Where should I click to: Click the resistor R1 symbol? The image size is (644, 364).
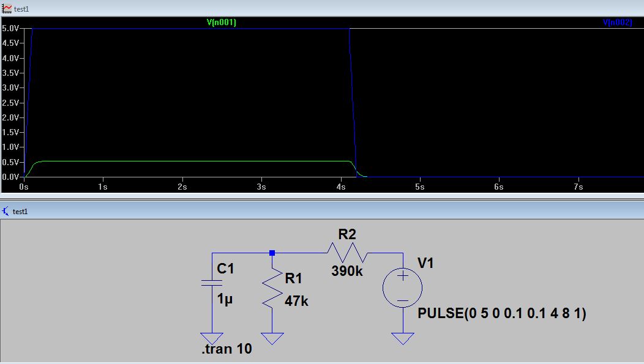click(272, 288)
